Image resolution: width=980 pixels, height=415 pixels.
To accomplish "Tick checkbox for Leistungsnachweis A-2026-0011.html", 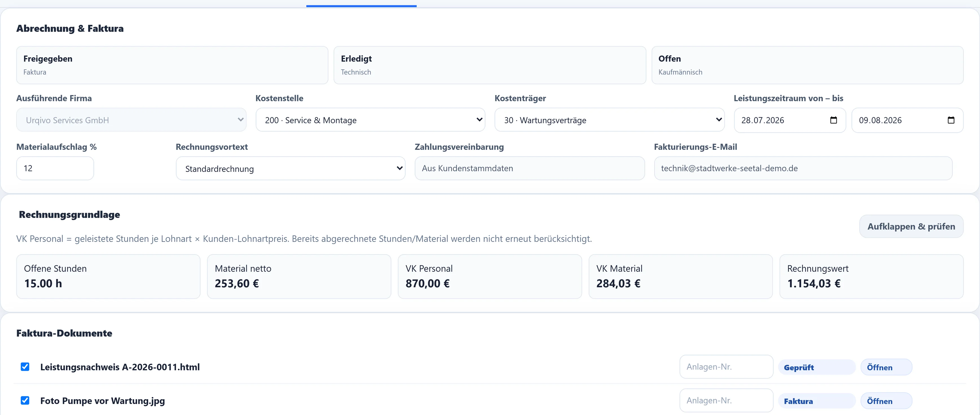I will (25, 367).
